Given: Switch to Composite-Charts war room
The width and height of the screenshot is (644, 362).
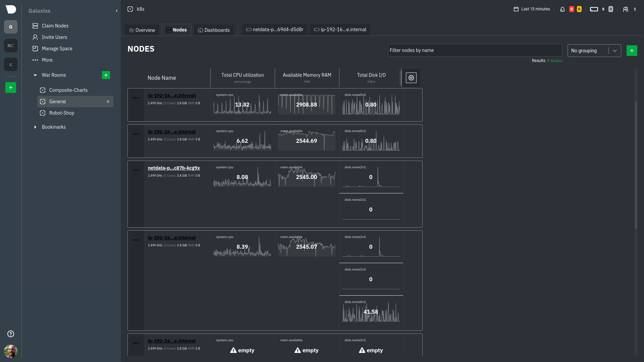Looking at the screenshot, I should (x=68, y=90).
